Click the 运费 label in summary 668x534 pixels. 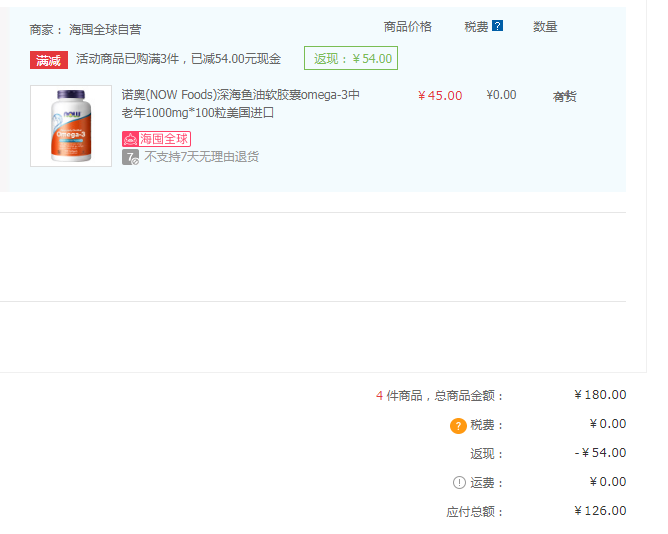coord(486,483)
